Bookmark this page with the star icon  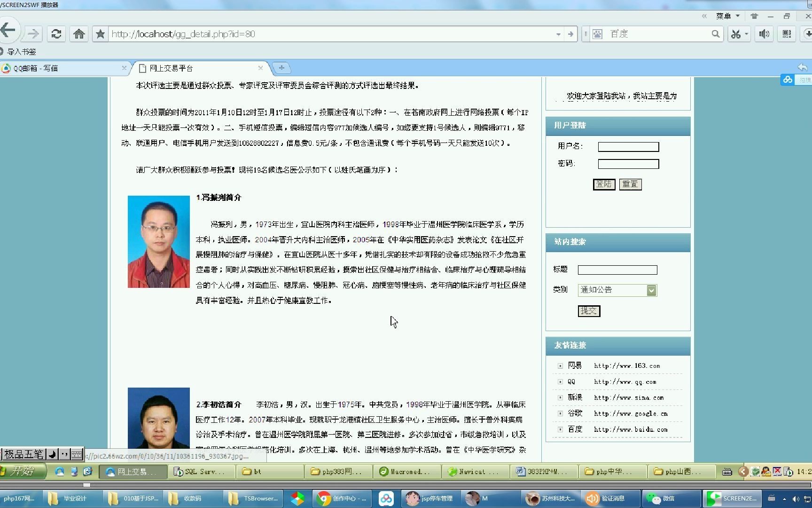(100, 34)
